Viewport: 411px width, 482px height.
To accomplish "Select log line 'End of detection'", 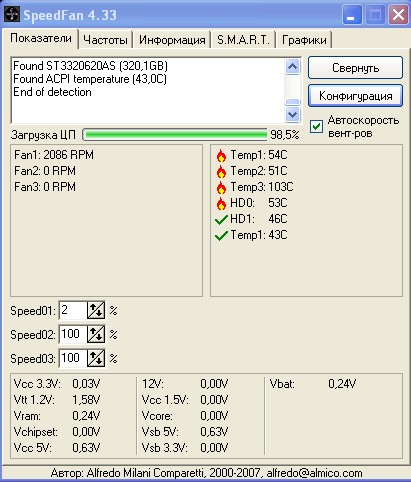I will tap(52, 92).
